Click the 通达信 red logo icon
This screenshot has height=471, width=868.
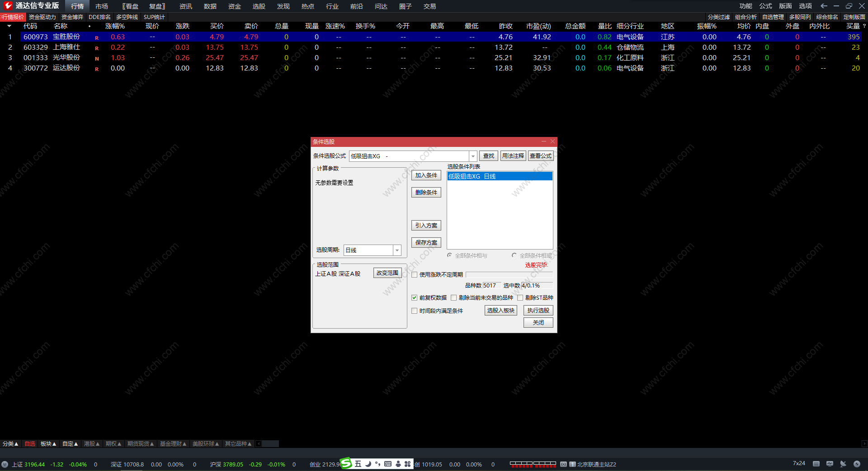[x=8, y=5]
